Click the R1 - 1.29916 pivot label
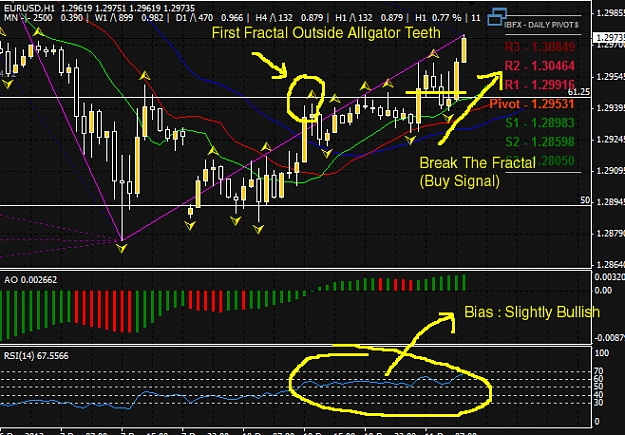 pos(540,85)
